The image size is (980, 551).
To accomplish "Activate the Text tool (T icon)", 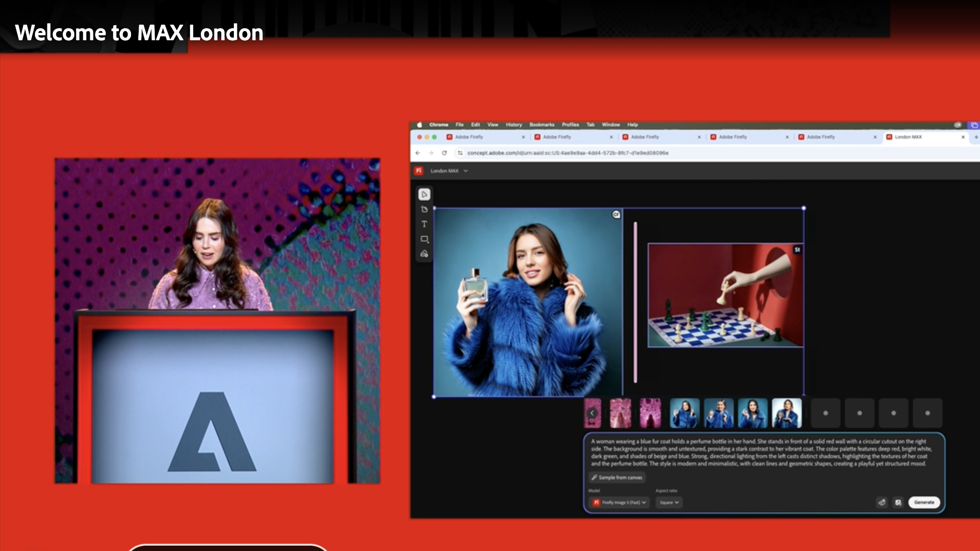I will [x=424, y=224].
